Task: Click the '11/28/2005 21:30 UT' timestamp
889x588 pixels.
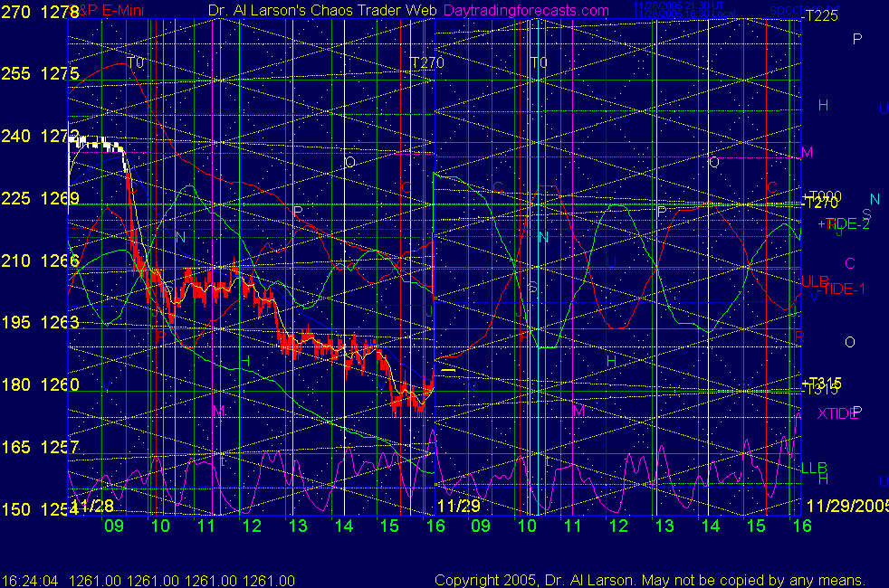Action: pyautogui.click(x=677, y=5)
